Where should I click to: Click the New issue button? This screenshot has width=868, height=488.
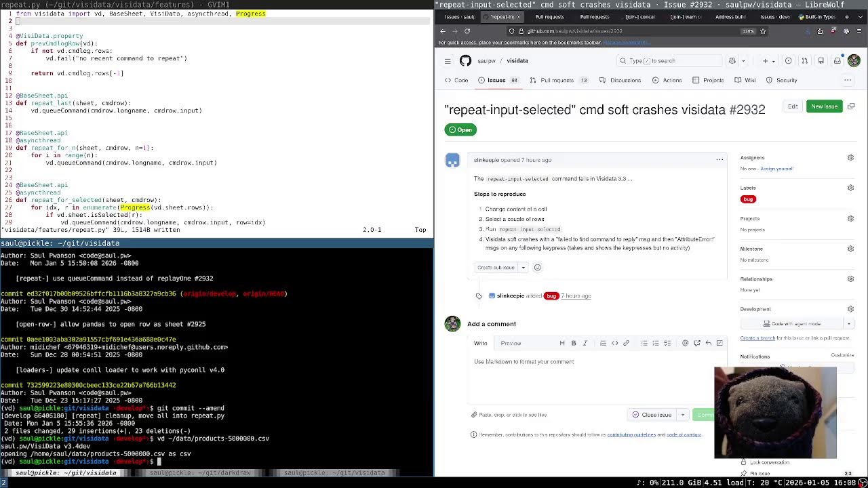pos(824,106)
